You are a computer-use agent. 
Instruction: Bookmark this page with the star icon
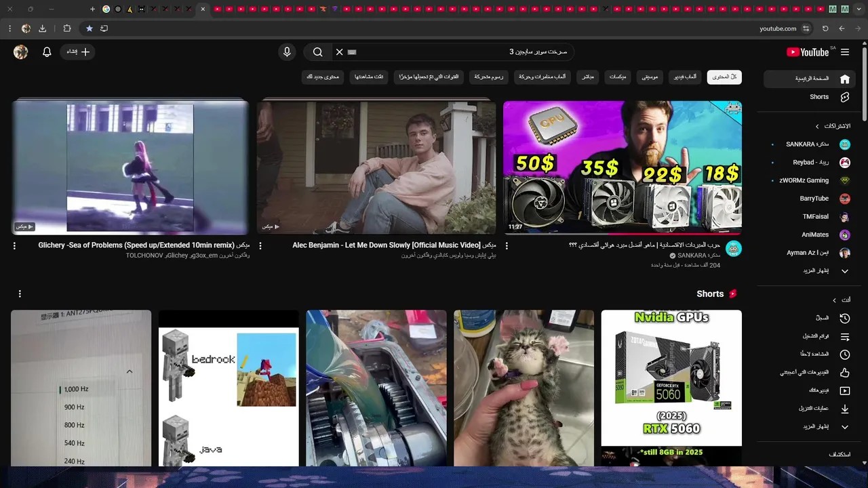click(89, 28)
